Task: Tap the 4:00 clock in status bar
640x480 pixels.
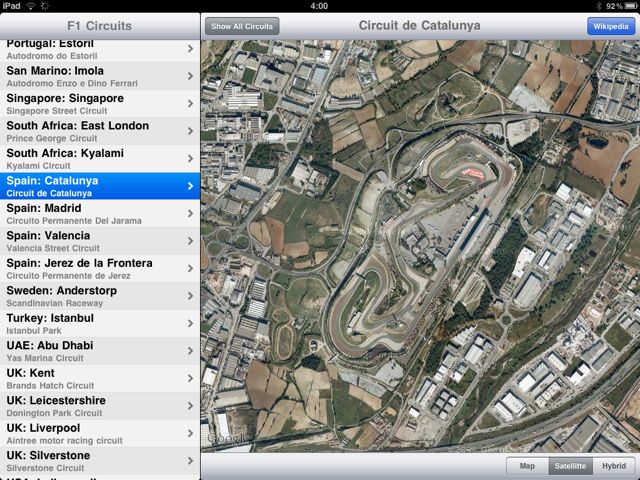Action: 319,6
